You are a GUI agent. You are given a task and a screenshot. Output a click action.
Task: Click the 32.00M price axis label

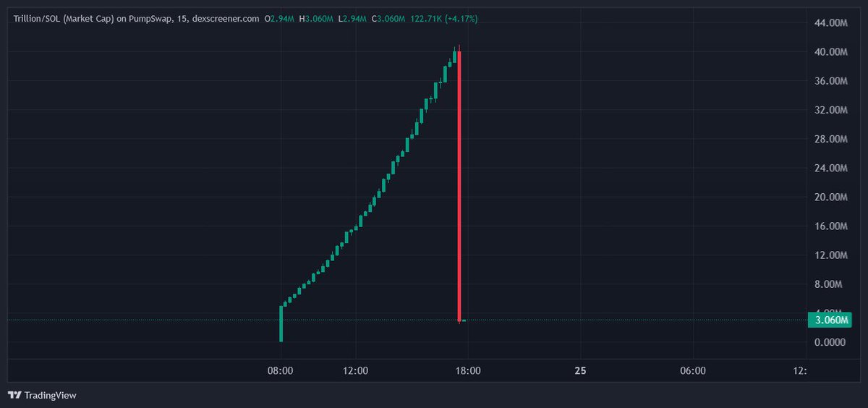click(x=830, y=110)
